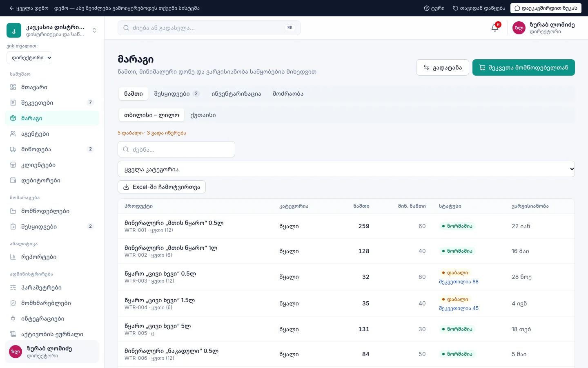Switch to the ნაშთი tab
Image resolution: width=588 pixels, height=368 pixels.
point(134,94)
